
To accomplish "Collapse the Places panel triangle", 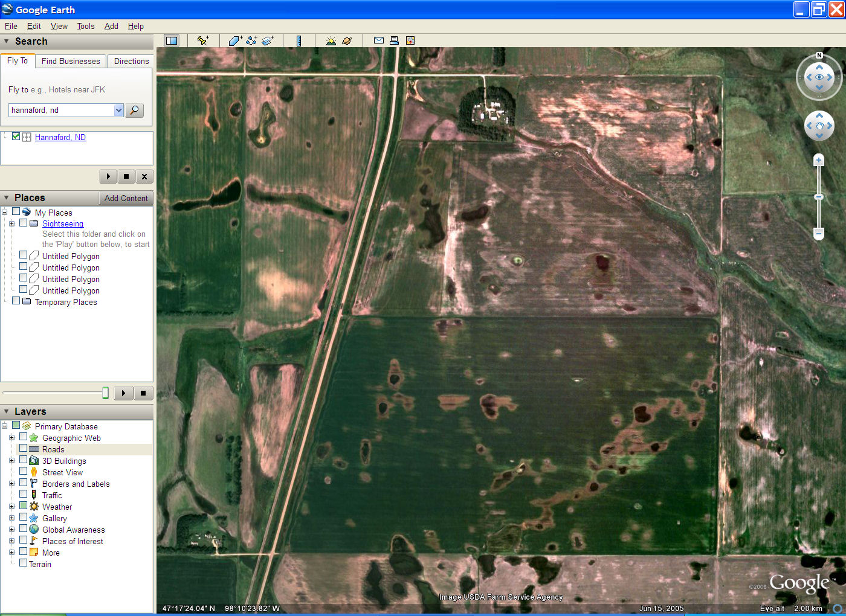I will click(x=7, y=198).
